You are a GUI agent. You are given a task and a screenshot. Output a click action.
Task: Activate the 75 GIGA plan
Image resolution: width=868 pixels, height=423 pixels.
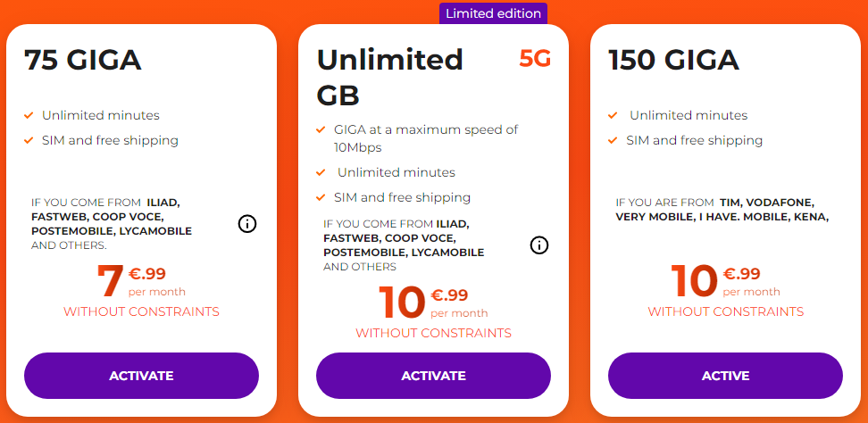point(141,376)
